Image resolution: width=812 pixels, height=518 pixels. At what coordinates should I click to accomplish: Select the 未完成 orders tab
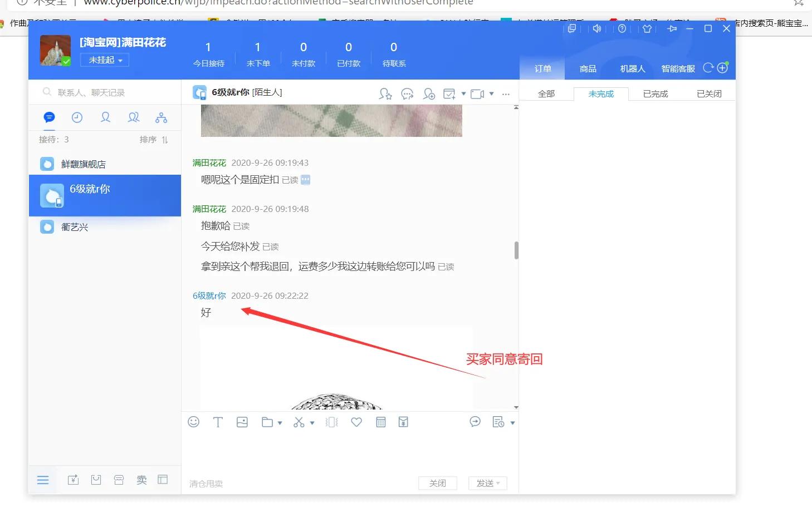[600, 93]
